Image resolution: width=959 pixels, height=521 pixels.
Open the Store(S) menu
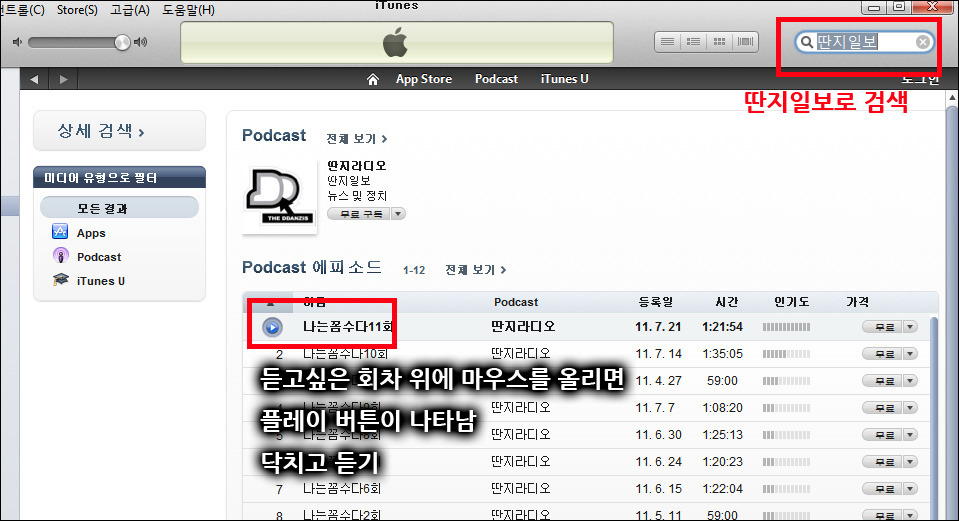pyautogui.click(x=77, y=10)
